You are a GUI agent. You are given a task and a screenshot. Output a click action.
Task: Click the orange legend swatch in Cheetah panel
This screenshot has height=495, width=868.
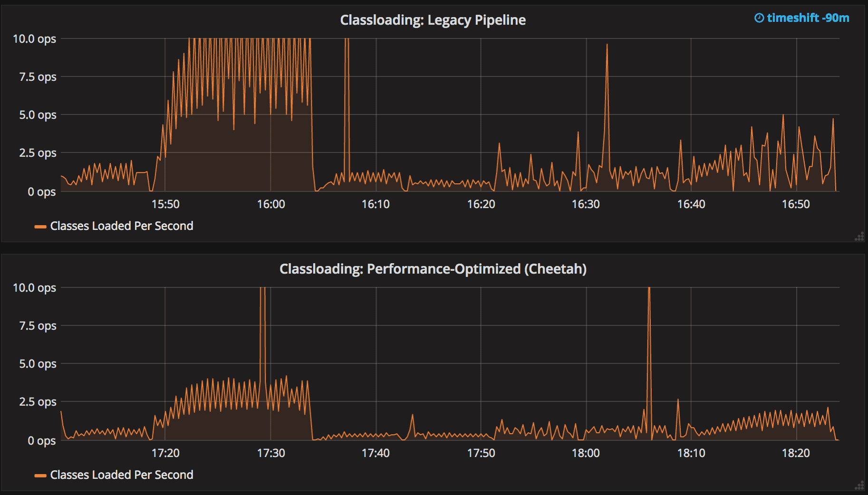click(40, 476)
